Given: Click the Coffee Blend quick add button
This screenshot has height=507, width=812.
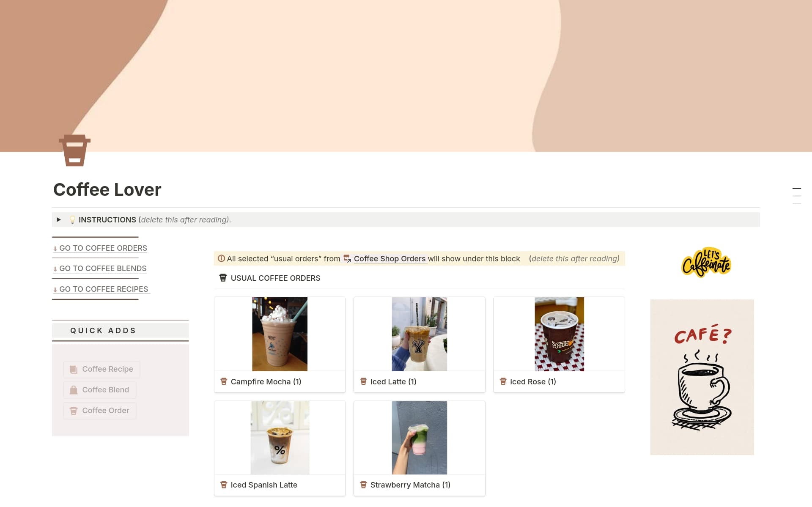Looking at the screenshot, I should tap(100, 390).
